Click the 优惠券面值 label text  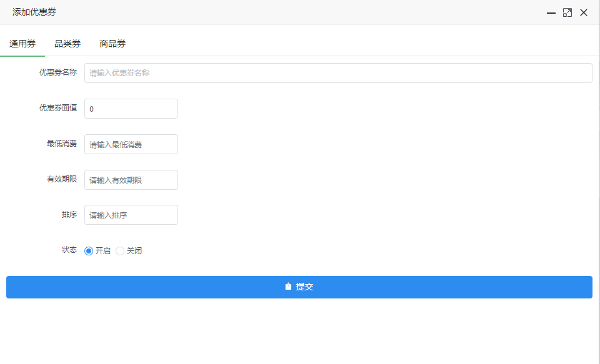(58, 108)
